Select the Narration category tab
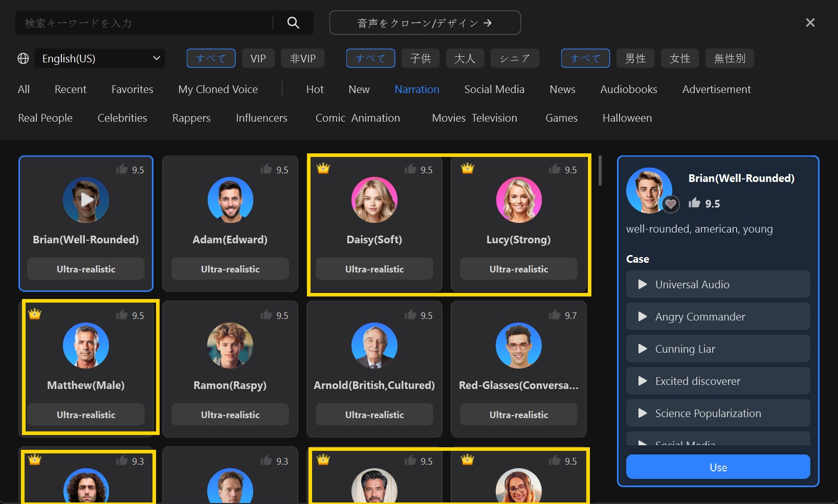The image size is (838, 504). [x=417, y=89]
